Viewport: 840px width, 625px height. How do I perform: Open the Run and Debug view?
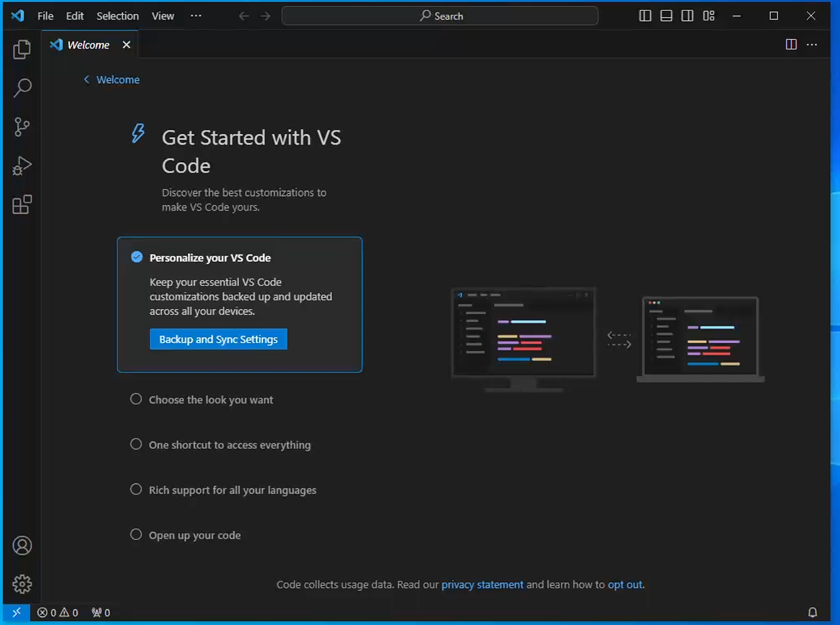point(22,166)
